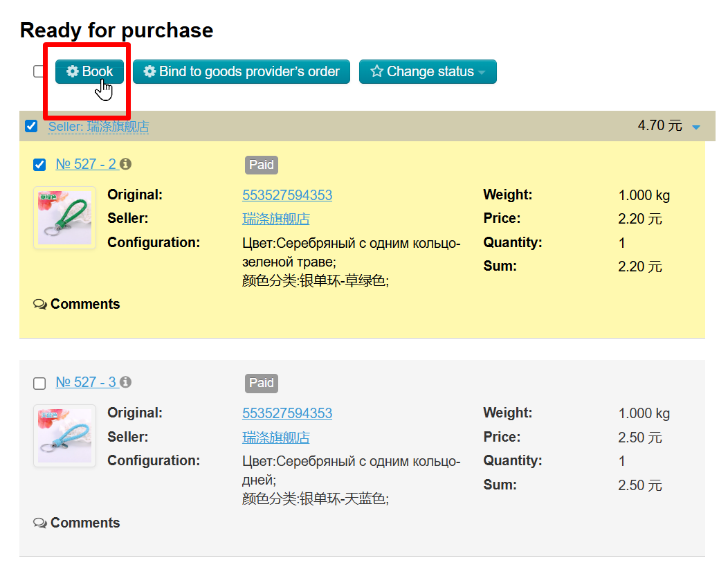
Task: Click the Comments speech bubble icon for order 527 - 3
Action: coord(40,523)
